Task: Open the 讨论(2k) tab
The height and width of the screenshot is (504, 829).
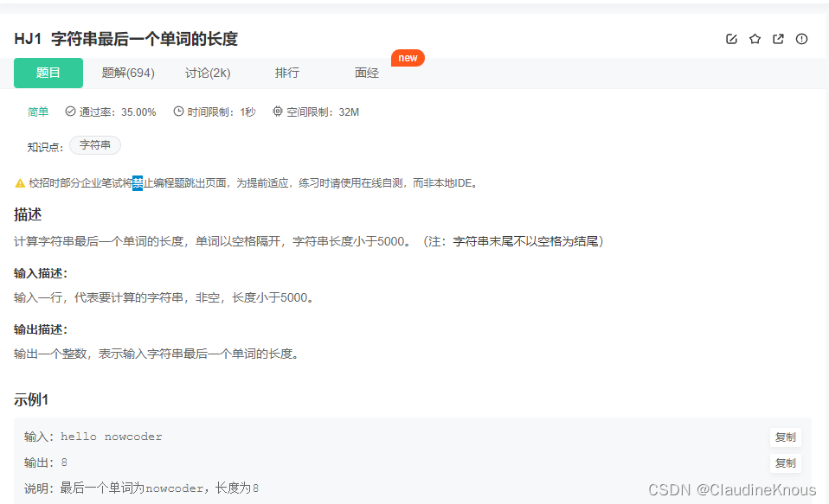Action: [x=208, y=73]
